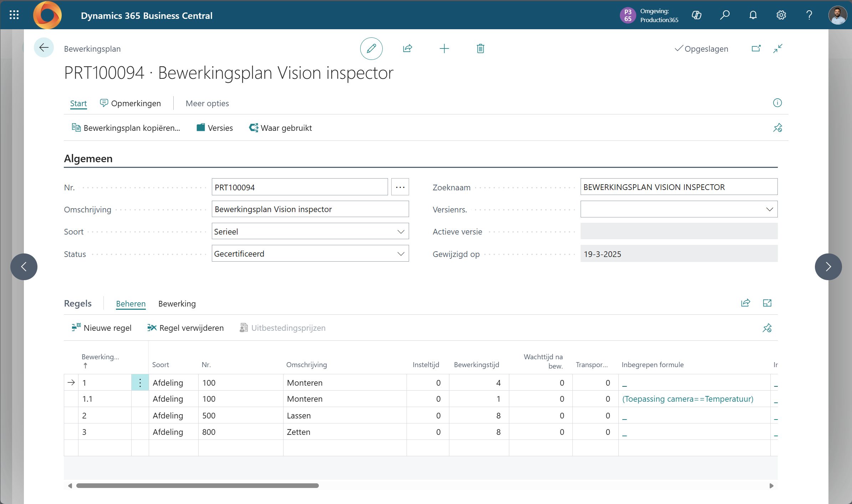Open the Versienrs. dropdown

coord(769,209)
